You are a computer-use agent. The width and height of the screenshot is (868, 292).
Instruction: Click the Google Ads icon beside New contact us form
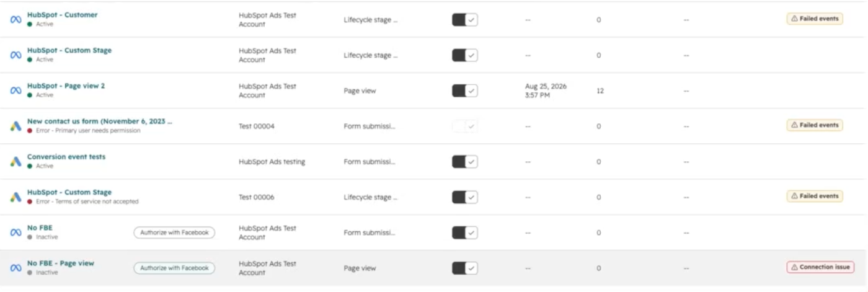pos(16,126)
